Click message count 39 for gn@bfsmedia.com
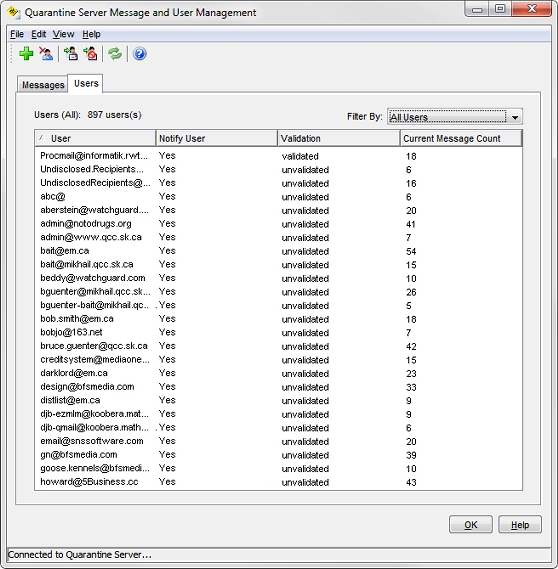The width and height of the screenshot is (558, 569). point(411,455)
